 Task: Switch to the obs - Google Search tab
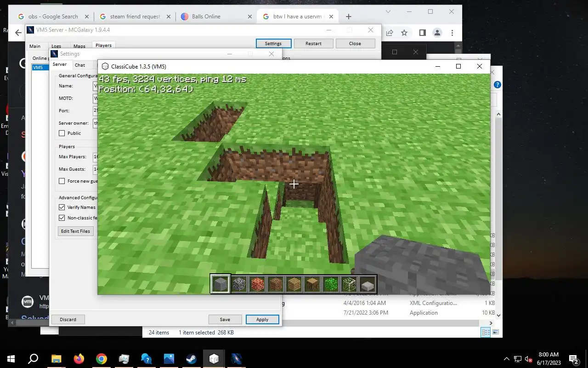point(53,17)
